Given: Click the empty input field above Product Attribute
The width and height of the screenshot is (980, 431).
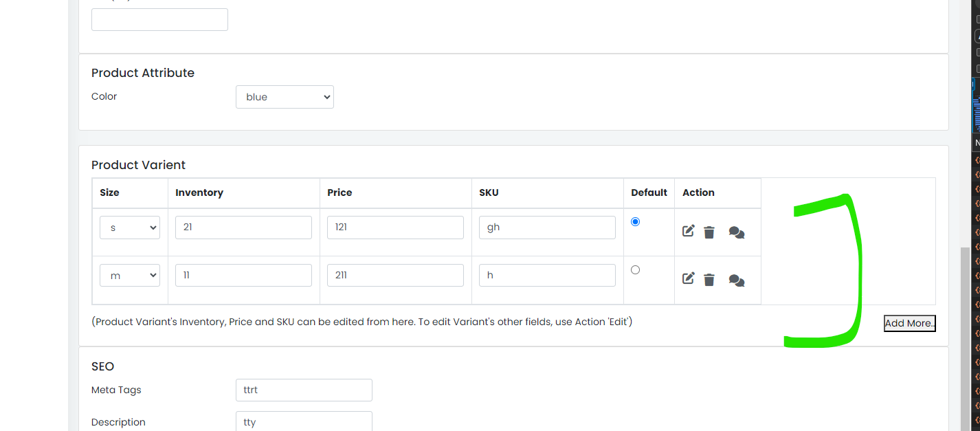Looking at the screenshot, I should [159, 19].
